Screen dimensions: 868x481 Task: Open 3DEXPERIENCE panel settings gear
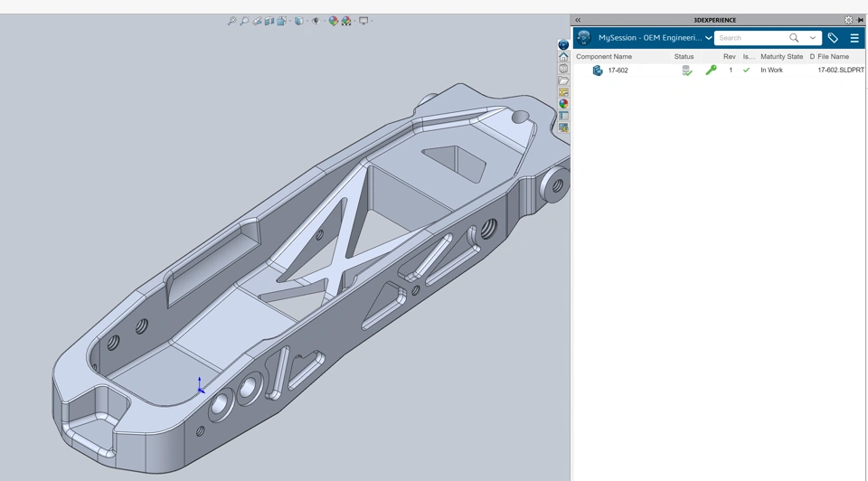pyautogui.click(x=849, y=20)
